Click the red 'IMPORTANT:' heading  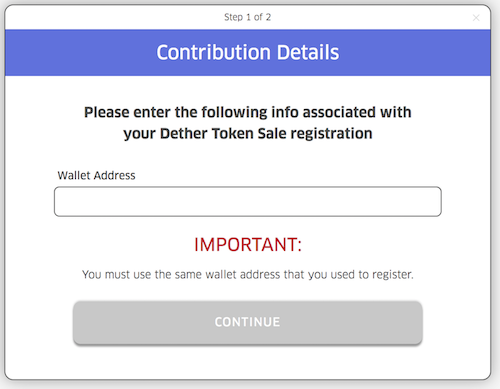(248, 244)
